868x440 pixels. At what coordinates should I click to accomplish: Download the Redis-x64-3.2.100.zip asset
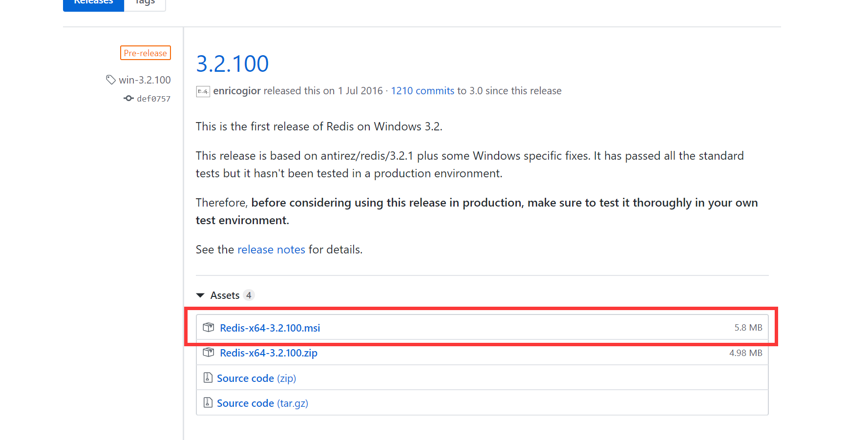click(268, 353)
